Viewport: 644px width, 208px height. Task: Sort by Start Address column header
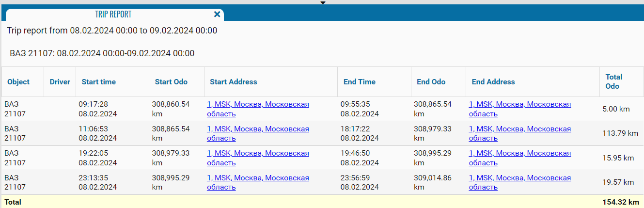coord(234,82)
